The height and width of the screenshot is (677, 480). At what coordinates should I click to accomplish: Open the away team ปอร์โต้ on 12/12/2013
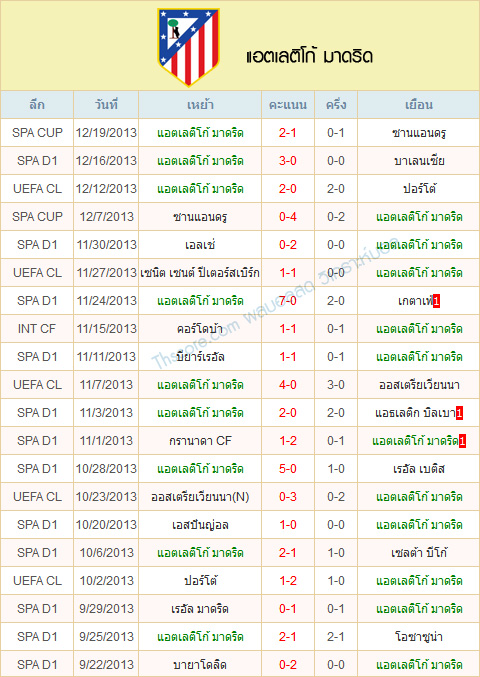(x=419, y=189)
